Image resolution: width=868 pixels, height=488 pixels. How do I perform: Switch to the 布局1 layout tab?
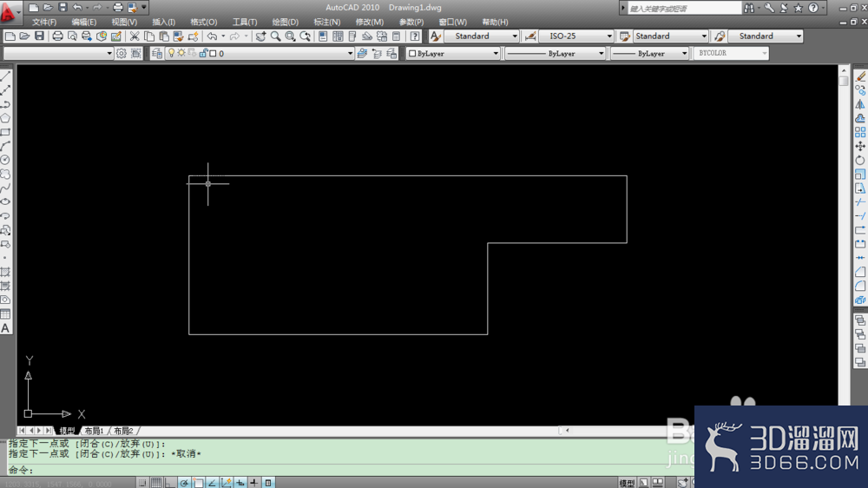pos(94,431)
